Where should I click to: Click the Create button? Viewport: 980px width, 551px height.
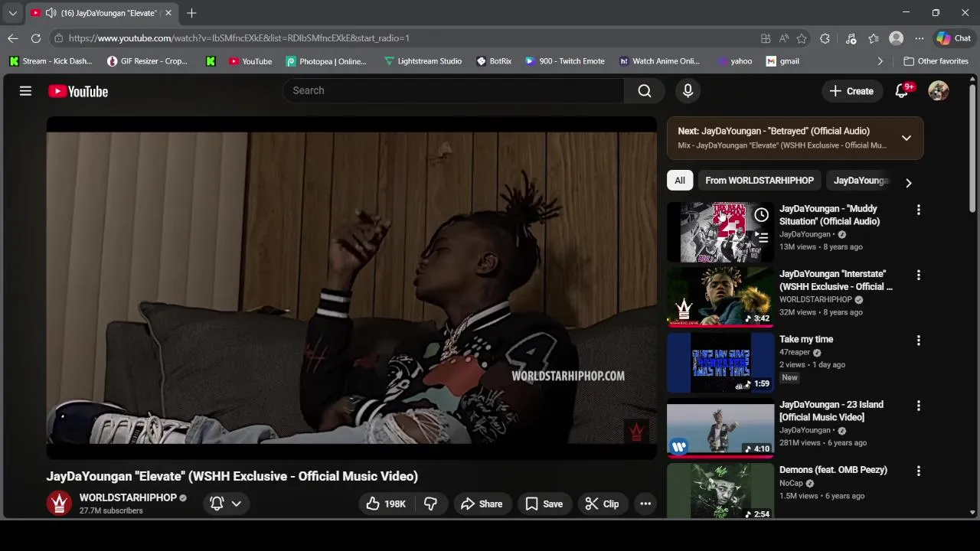coord(851,91)
